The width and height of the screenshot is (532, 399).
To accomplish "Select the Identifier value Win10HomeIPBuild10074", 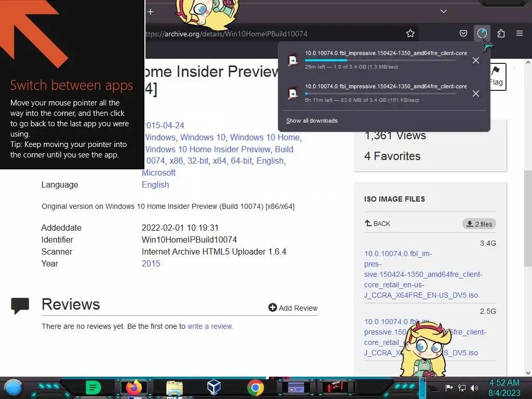I will pyautogui.click(x=189, y=240).
